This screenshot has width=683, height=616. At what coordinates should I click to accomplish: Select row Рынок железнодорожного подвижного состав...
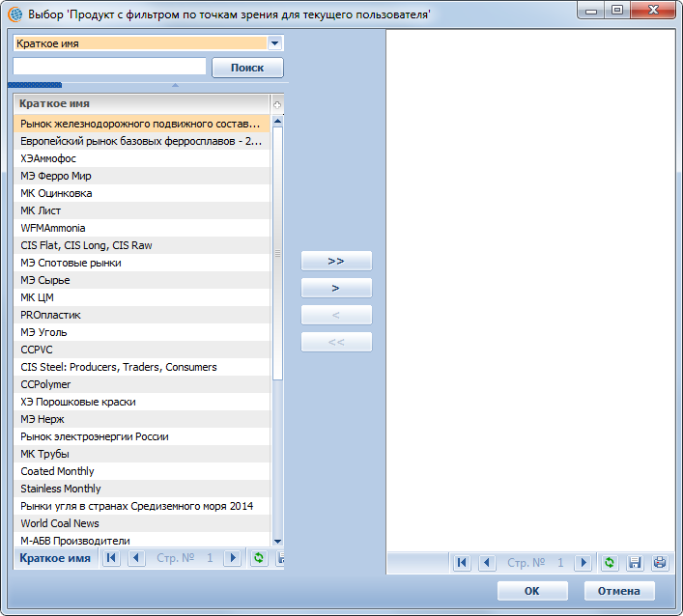coord(142,124)
